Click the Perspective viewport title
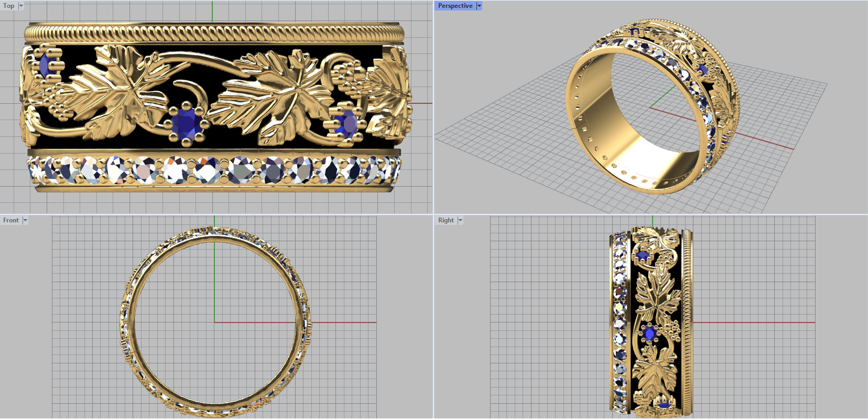This screenshot has width=868, height=419. [455, 6]
